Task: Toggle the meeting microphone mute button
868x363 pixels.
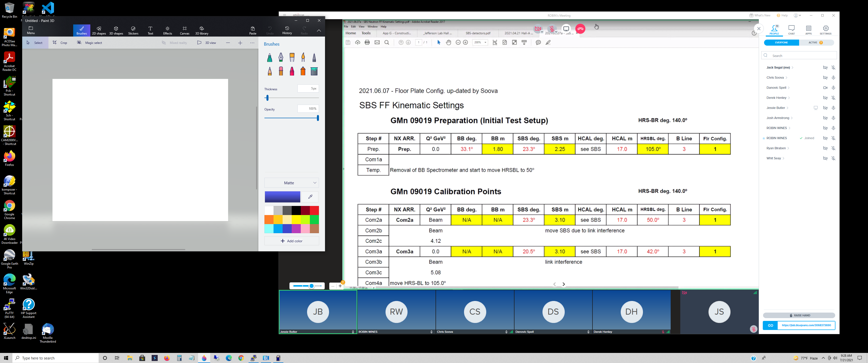Action: click(552, 29)
